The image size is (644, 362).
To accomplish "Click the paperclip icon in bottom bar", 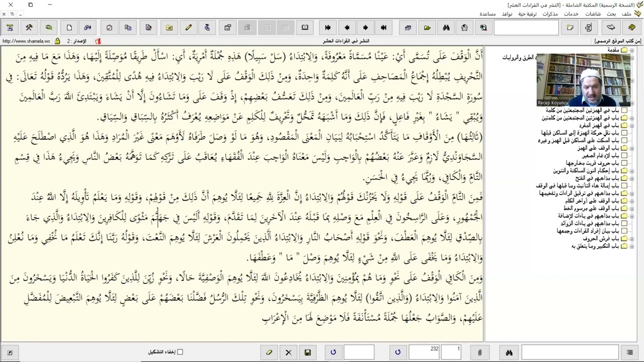I will click(479, 352).
